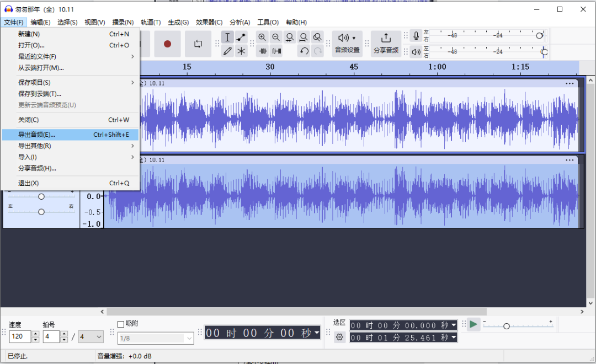
Task: Click the Zoom In tool
Action: tap(262, 37)
